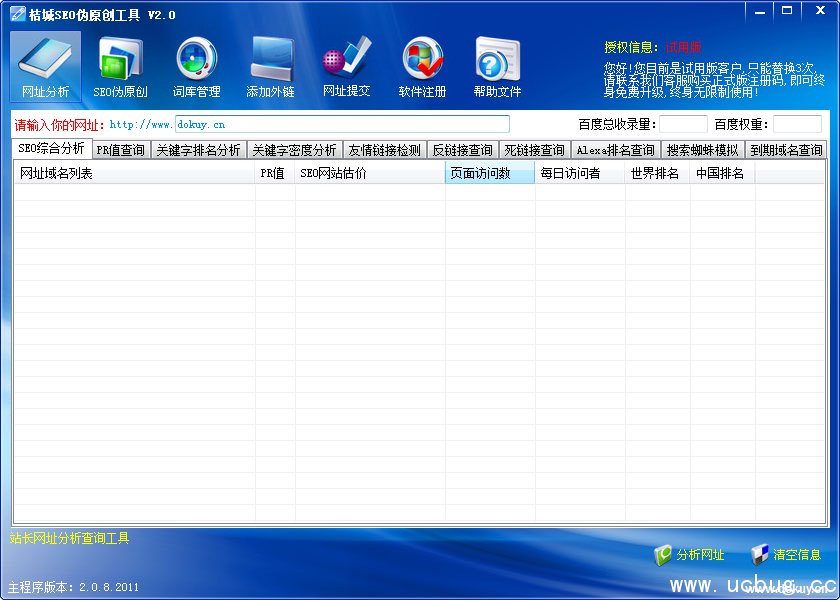
Task: Open the 网址提交 submission icon
Action: [346, 66]
